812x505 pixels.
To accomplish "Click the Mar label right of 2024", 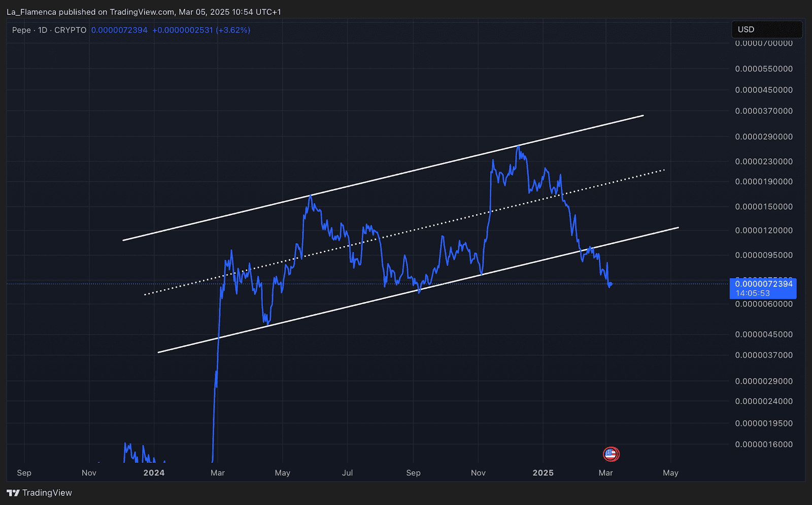I will (218, 473).
